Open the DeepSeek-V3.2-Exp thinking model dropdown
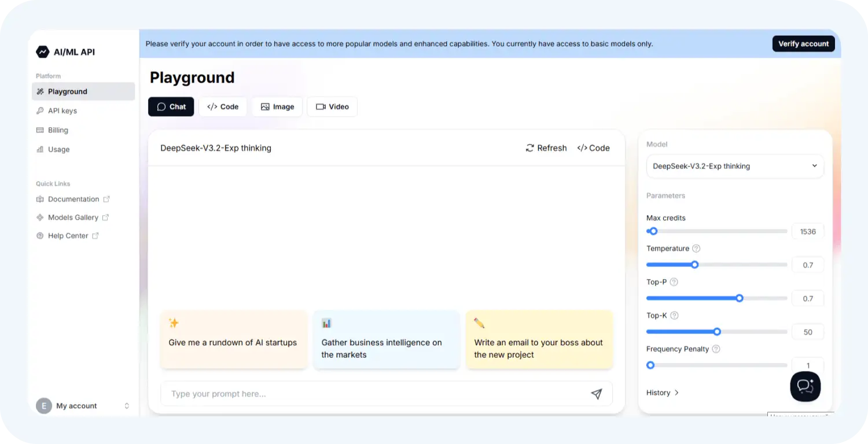868x444 pixels. tap(734, 166)
